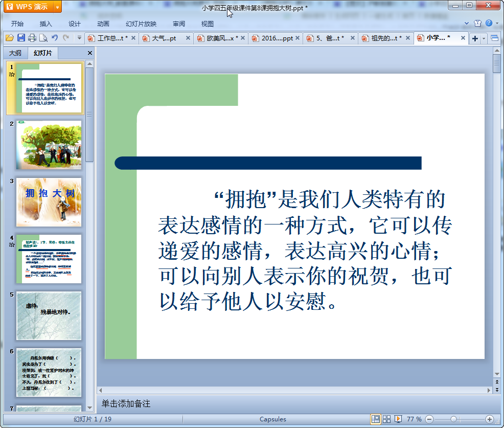Add a new document tab with plus icon
The height and width of the screenshot is (428, 504).
coord(475,38)
